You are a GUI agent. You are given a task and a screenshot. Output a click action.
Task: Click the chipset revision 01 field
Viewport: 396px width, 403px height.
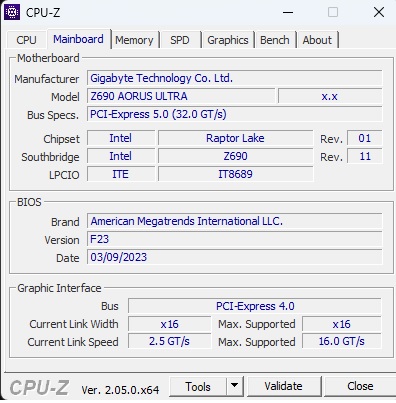pyautogui.click(x=365, y=138)
